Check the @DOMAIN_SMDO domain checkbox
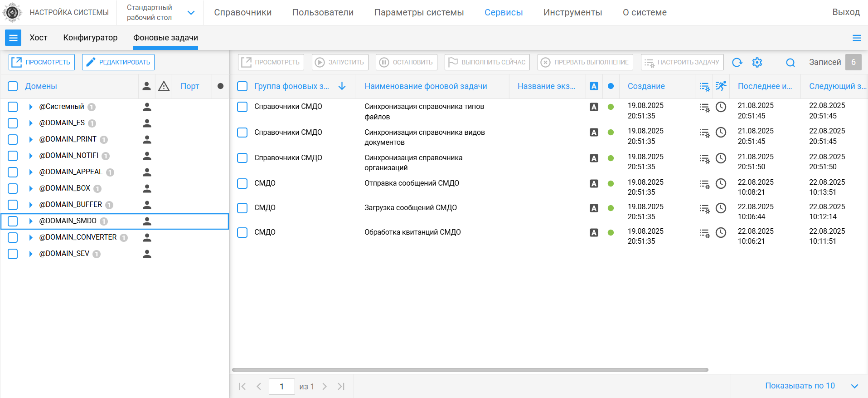The width and height of the screenshot is (868, 398). point(13,221)
